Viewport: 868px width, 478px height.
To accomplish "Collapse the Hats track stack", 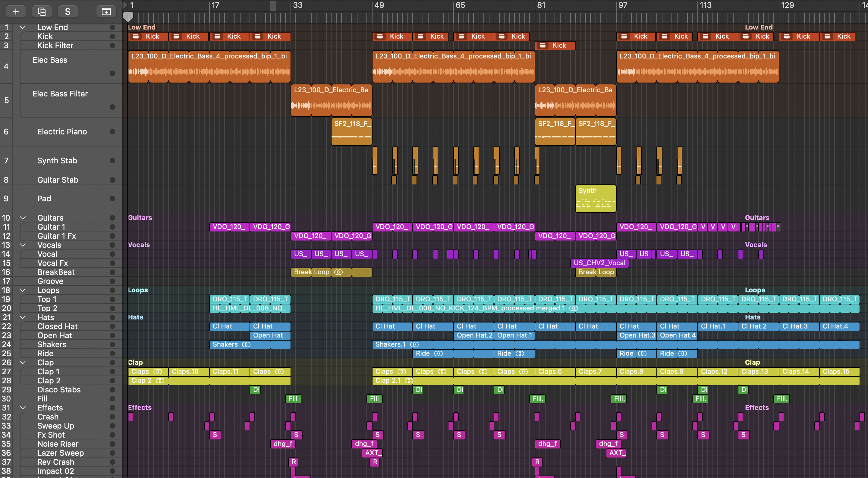I will pyautogui.click(x=23, y=317).
